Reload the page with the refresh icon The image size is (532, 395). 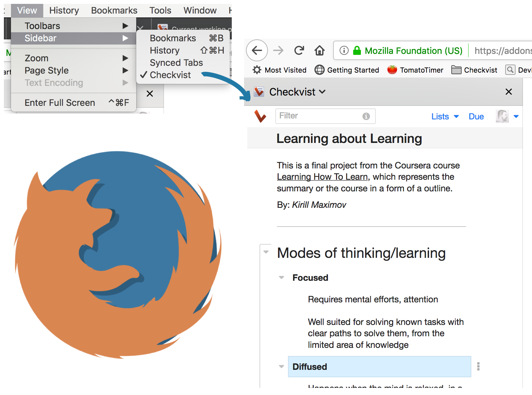299,50
